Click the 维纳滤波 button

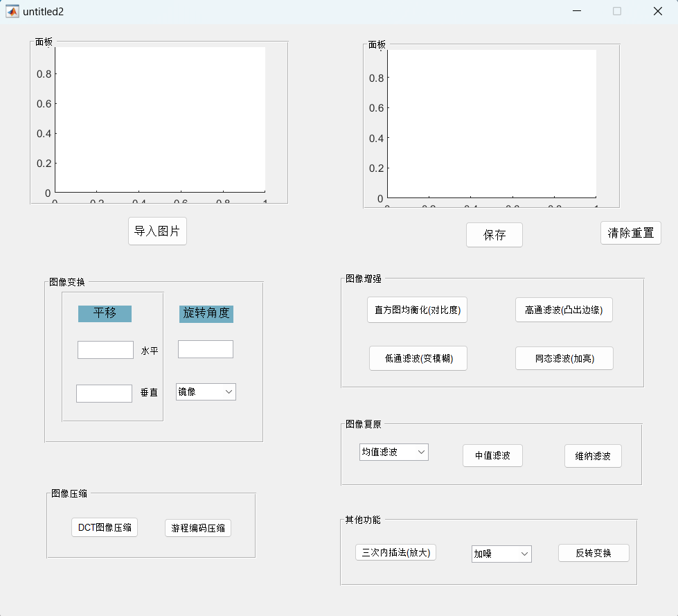pyautogui.click(x=593, y=456)
